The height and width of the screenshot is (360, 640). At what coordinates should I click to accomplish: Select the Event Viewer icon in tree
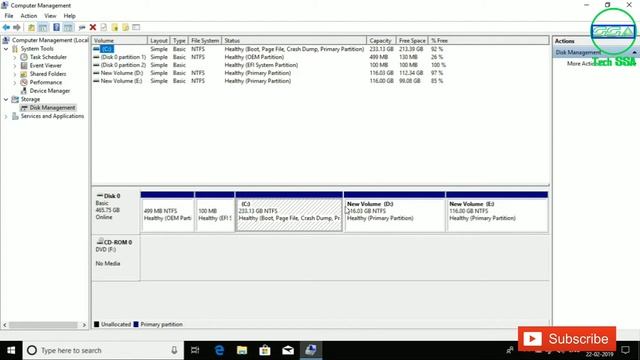24,65
